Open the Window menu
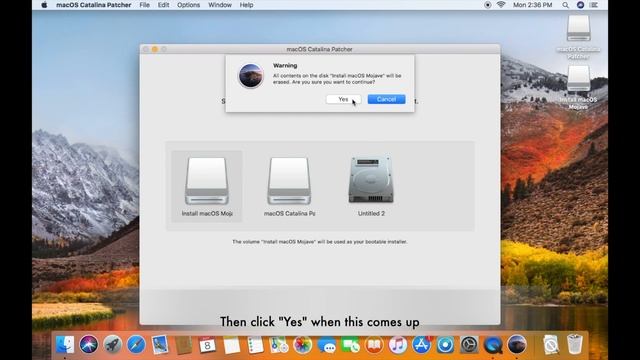This screenshot has width=640, height=360. pos(220,5)
